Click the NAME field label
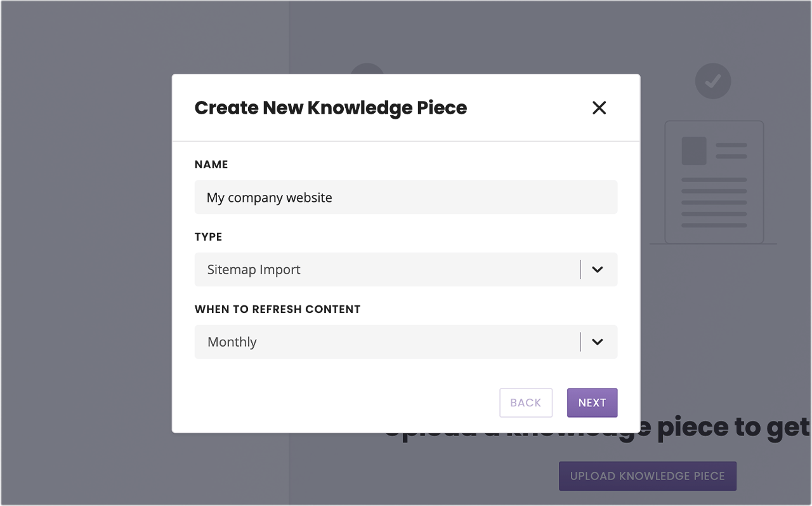812x506 pixels. pyautogui.click(x=211, y=164)
